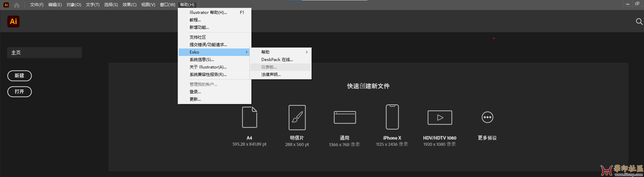Select the 主页 sidebar tab

pyautogui.click(x=45, y=53)
